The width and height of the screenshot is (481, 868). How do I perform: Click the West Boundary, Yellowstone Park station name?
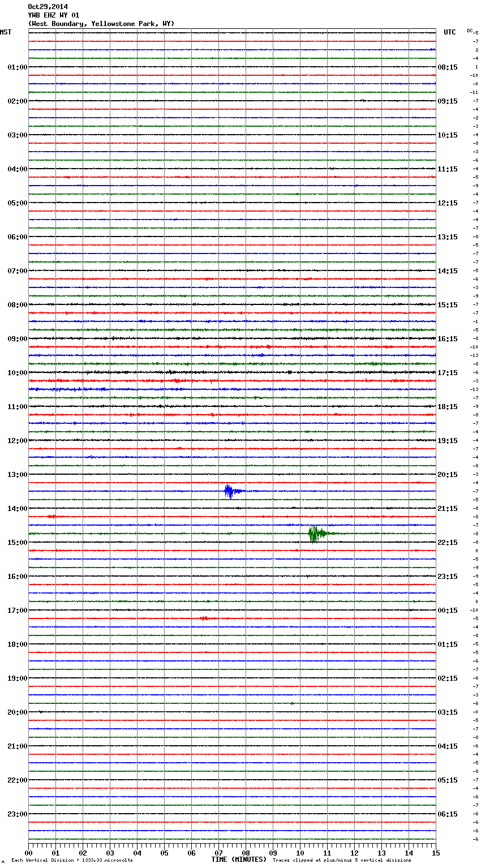click(101, 24)
